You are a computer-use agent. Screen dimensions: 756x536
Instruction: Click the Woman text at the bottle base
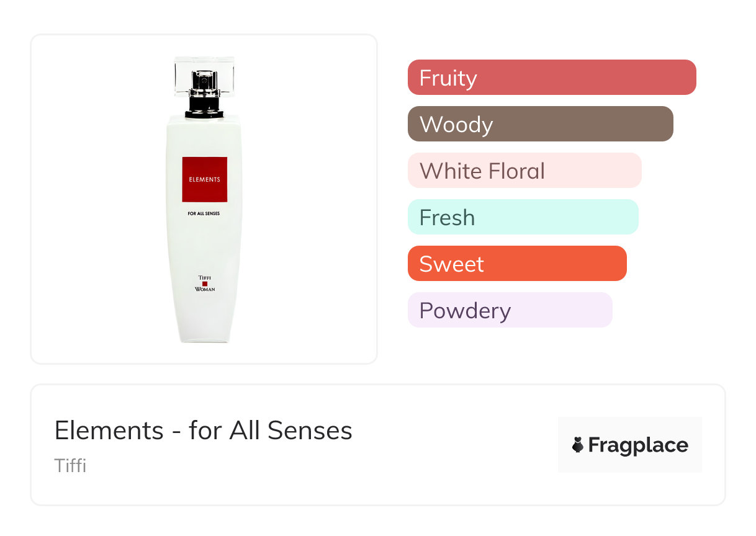click(204, 290)
